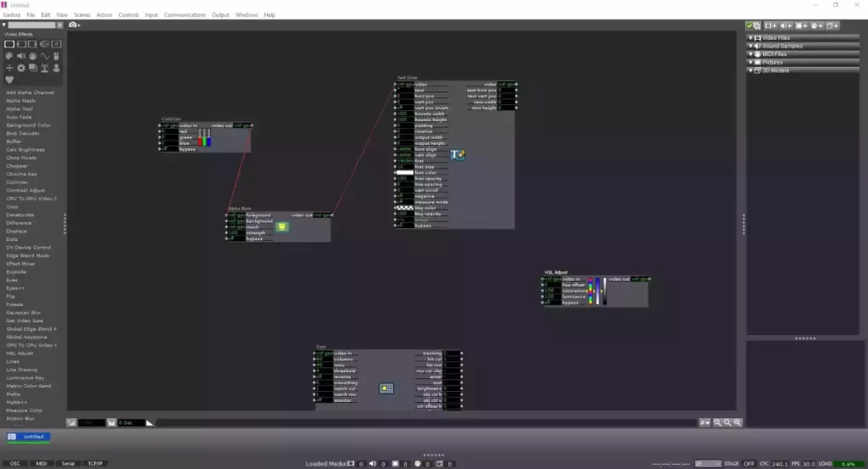Clear the actor search field
This screenshot has height=469, width=868.
click(60, 25)
